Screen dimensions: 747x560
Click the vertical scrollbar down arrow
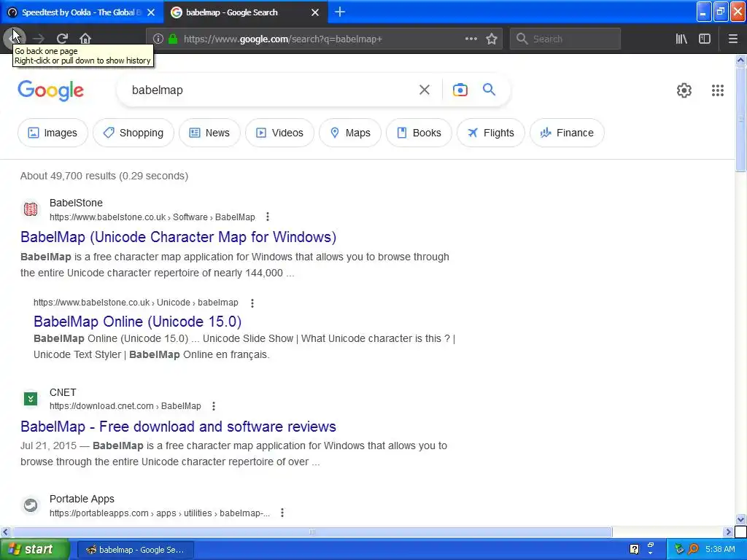[740, 519]
